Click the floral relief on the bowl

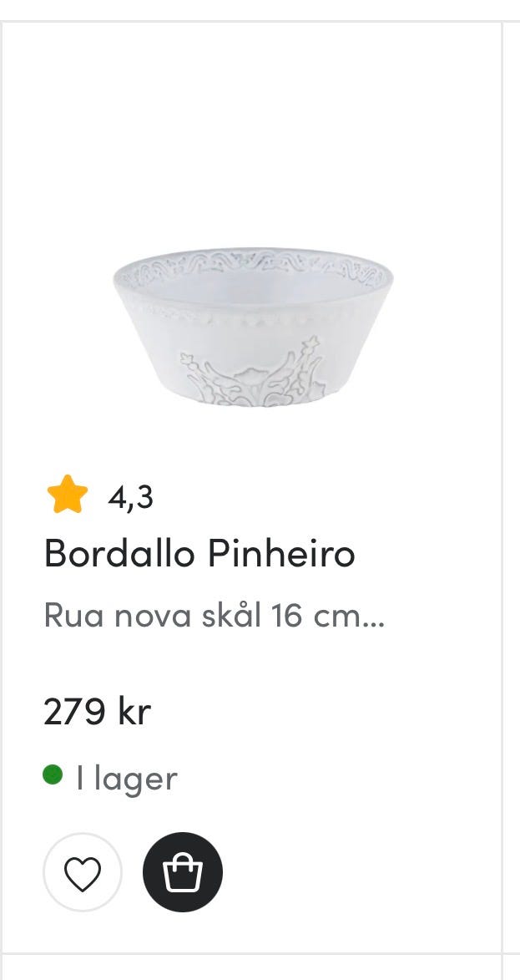pyautogui.click(x=251, y=376)
